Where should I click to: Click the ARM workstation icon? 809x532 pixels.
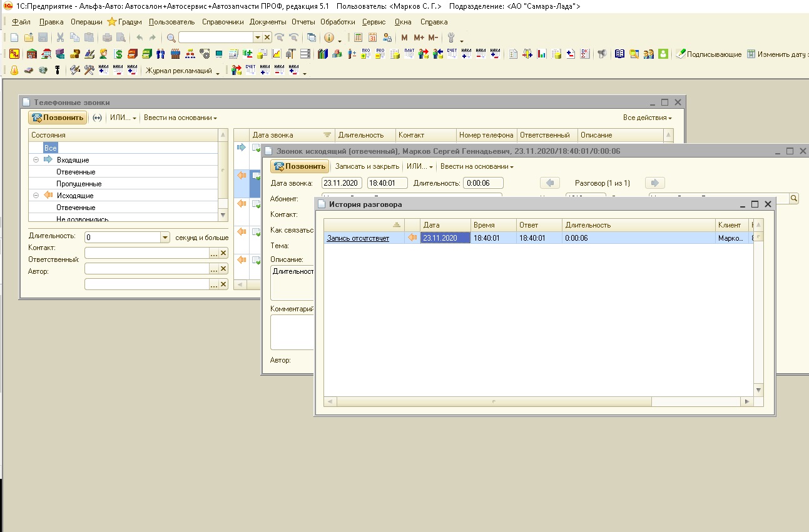tap(14, 54)
